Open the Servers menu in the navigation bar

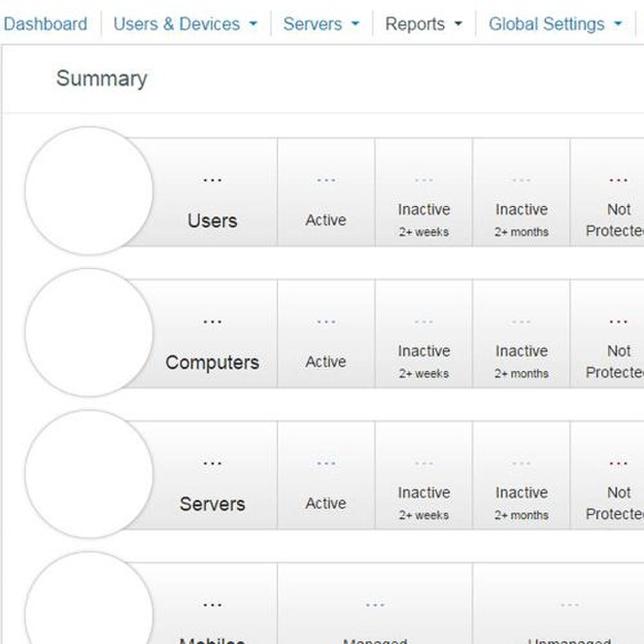[x=321, y=24]
